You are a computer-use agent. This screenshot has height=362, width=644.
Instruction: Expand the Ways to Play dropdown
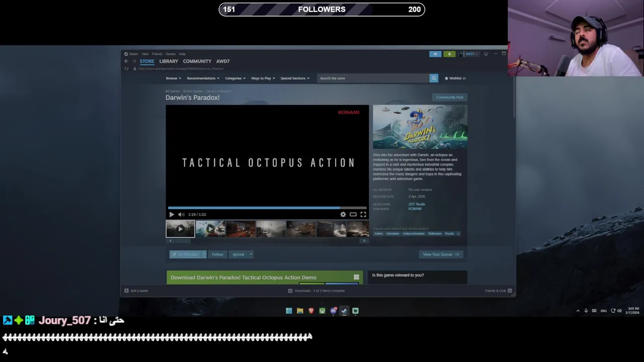(263, 78)
